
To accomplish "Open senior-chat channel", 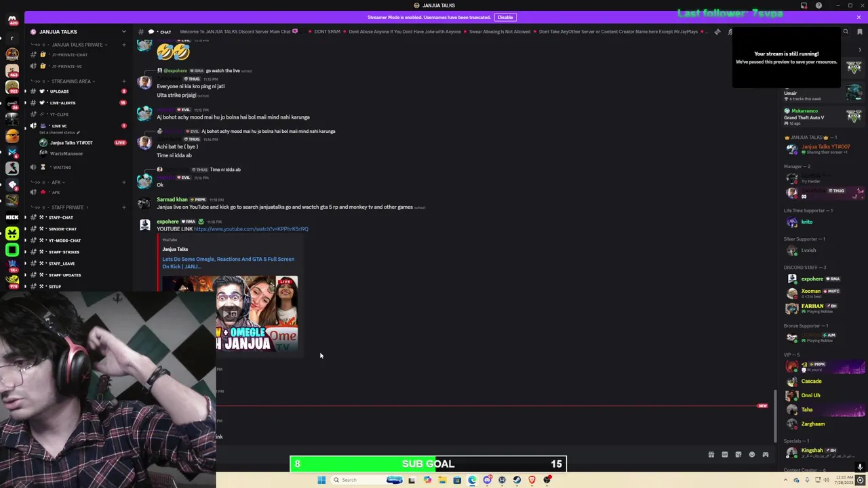I will (x=77, y=229).
